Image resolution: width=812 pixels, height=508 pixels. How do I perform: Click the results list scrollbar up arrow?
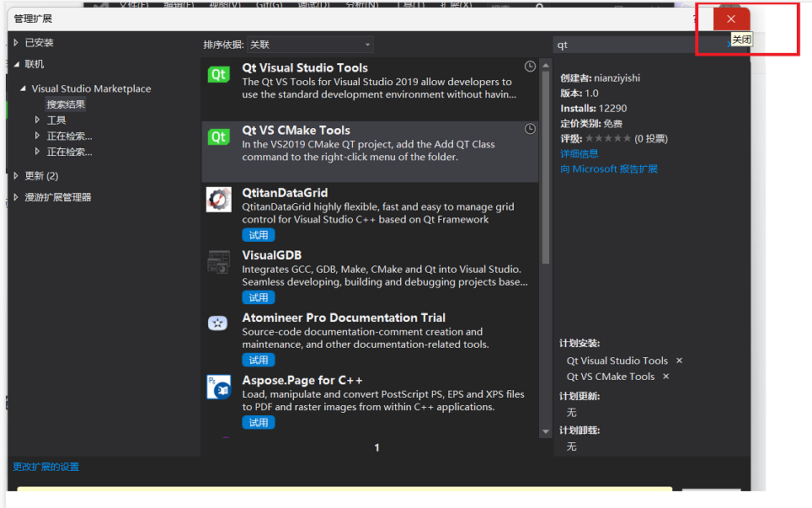coord(545,65)
